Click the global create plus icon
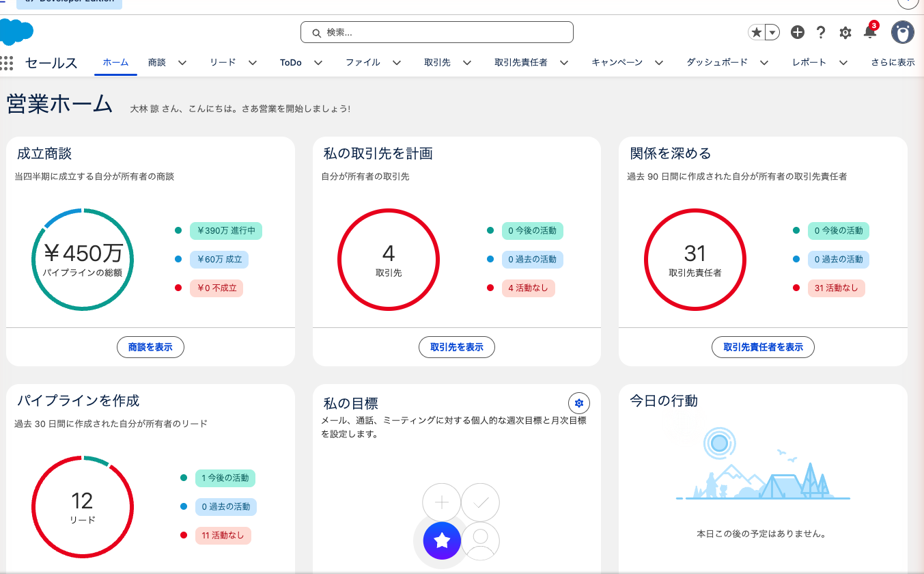This screenshot has width=924, height=574. 797,32
